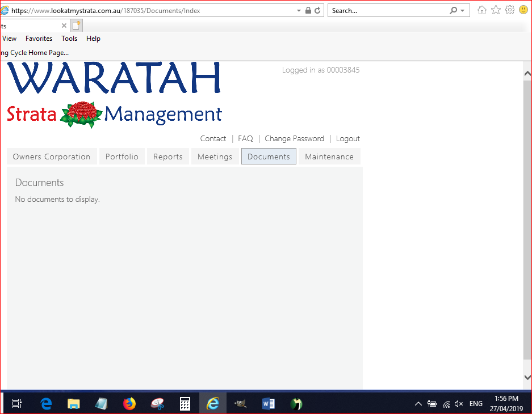
Task: Show hidden system tray icons
Action: (x=418, y=404)
